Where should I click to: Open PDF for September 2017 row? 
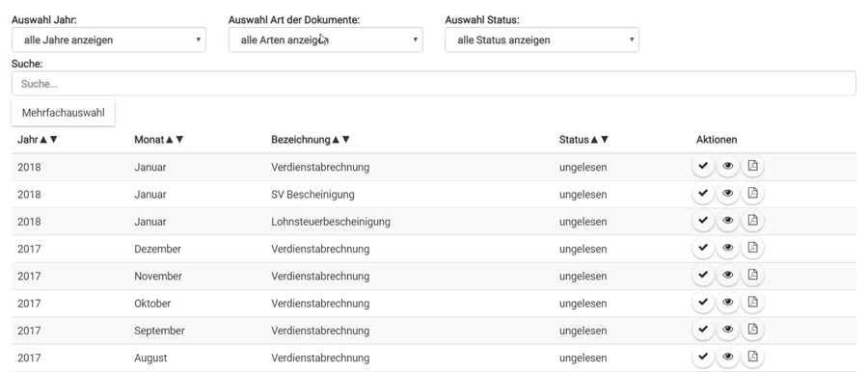point(752,329)
